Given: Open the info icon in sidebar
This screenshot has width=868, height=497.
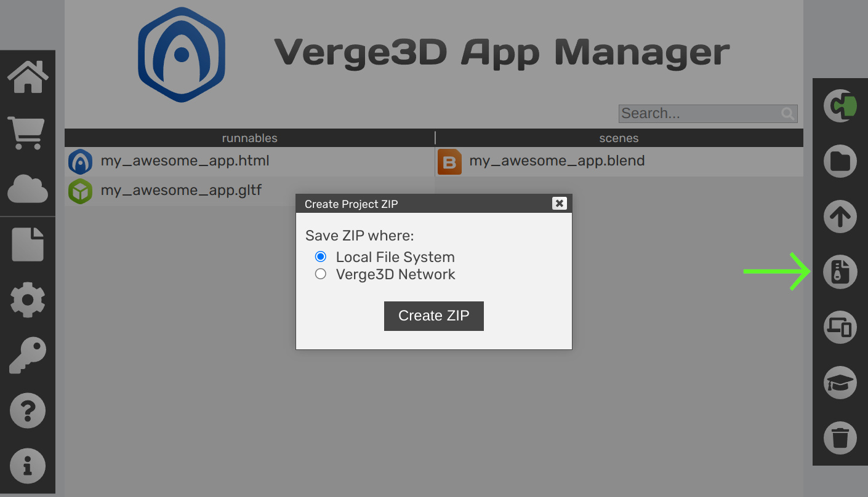Looking at the screenshot, I should click(28, 466).
